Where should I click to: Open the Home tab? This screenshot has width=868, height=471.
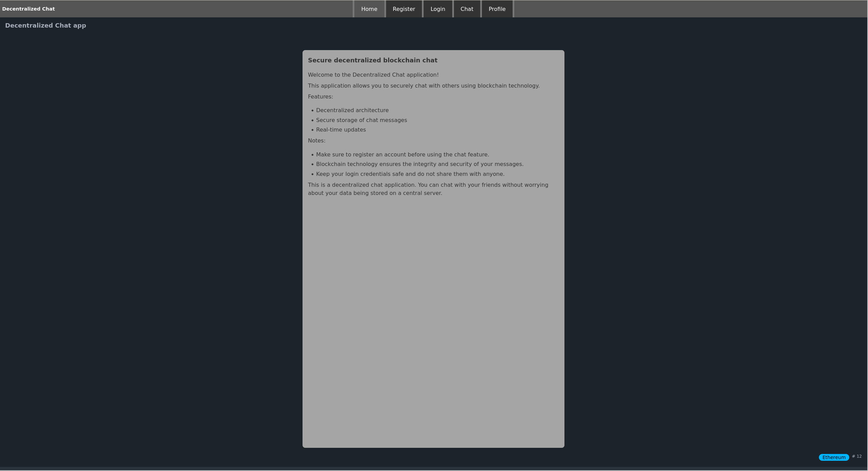point(369,9)
